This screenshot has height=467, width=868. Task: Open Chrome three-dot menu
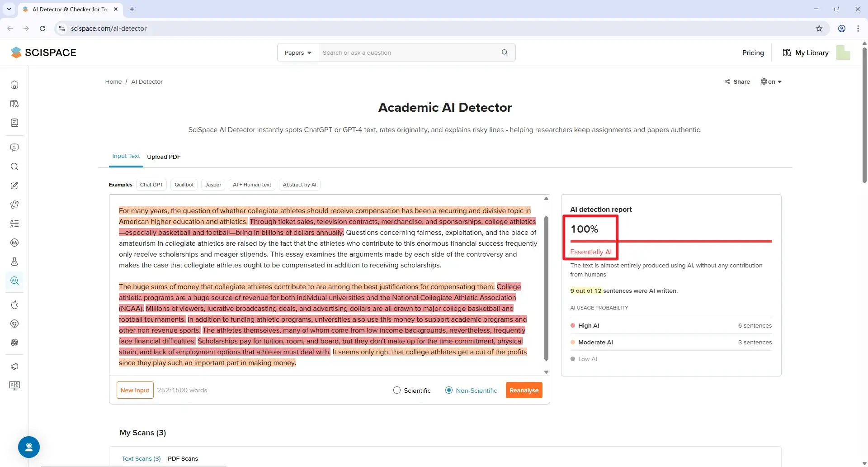coord(858,29)
